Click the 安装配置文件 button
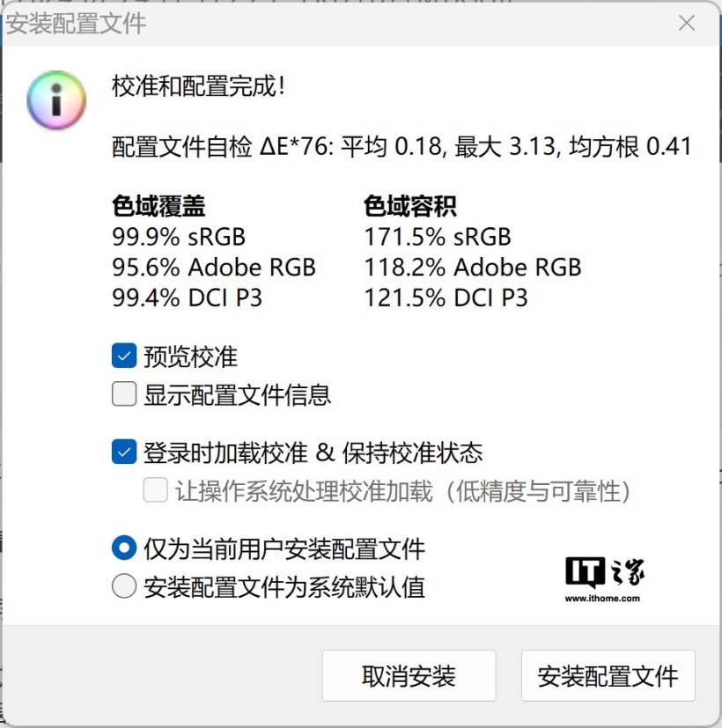 click(x=608, y=675)
